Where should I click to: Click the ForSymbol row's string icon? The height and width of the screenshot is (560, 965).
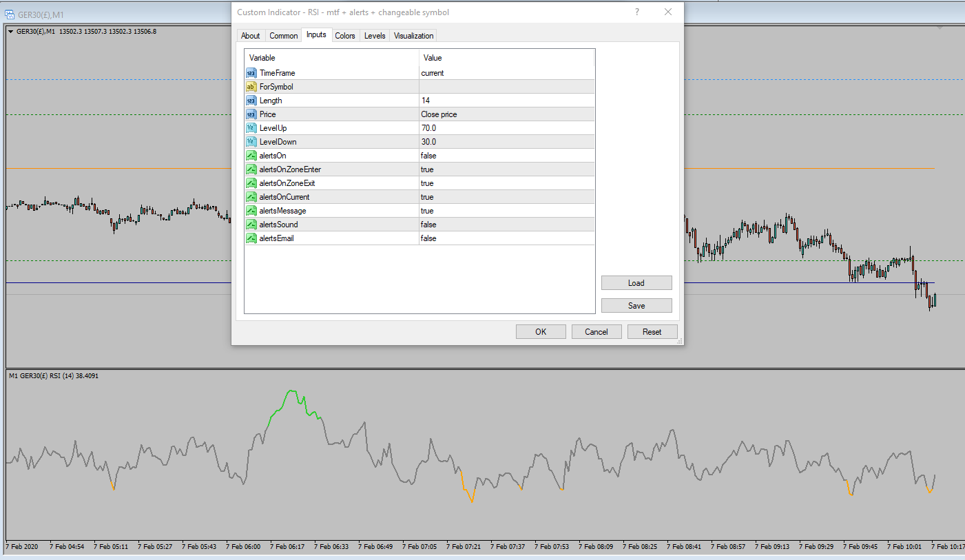[x=251, y=87]
